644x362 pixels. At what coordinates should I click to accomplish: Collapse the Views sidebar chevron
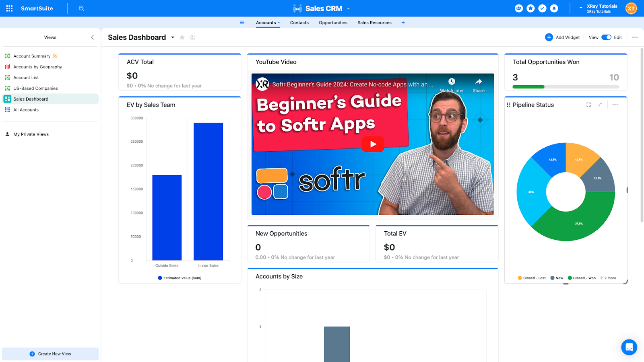tap(92, 37)
